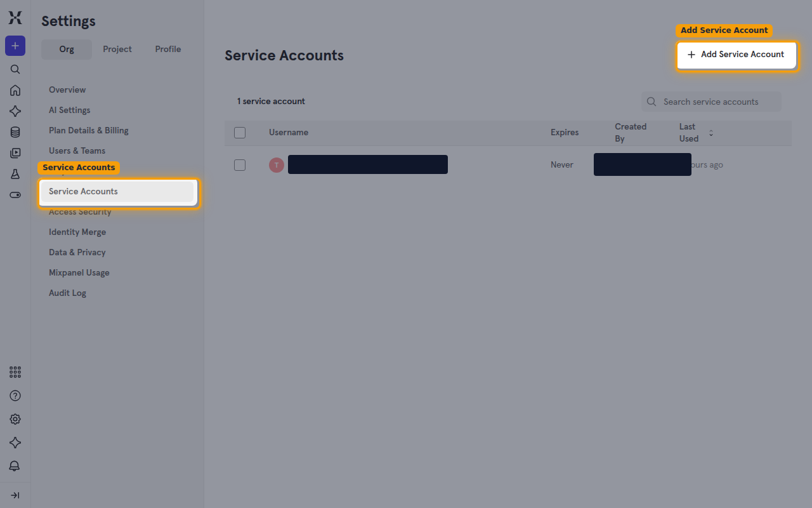Open the Data database icon
The image size is (812, 508).
tap(15, 132)
